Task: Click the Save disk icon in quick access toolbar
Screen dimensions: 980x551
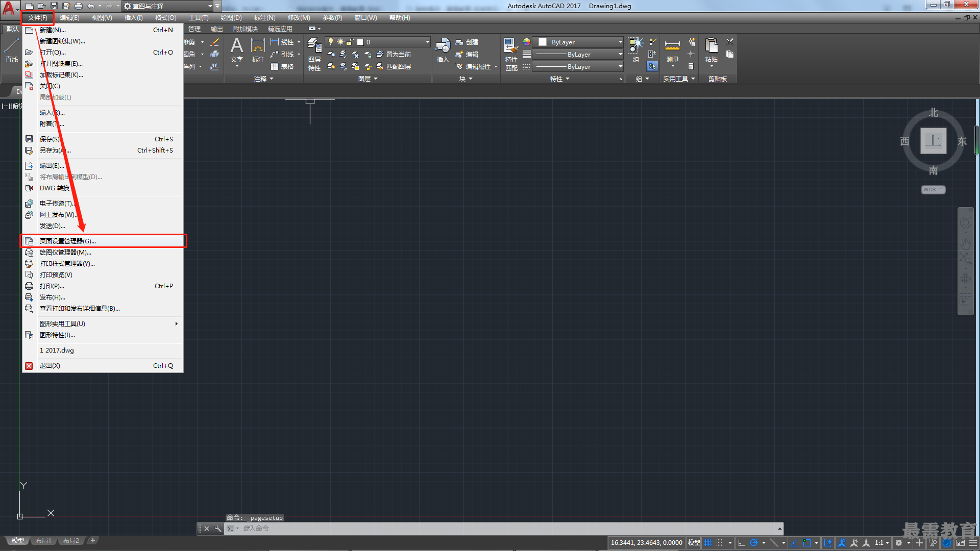Action: (54, 6)
